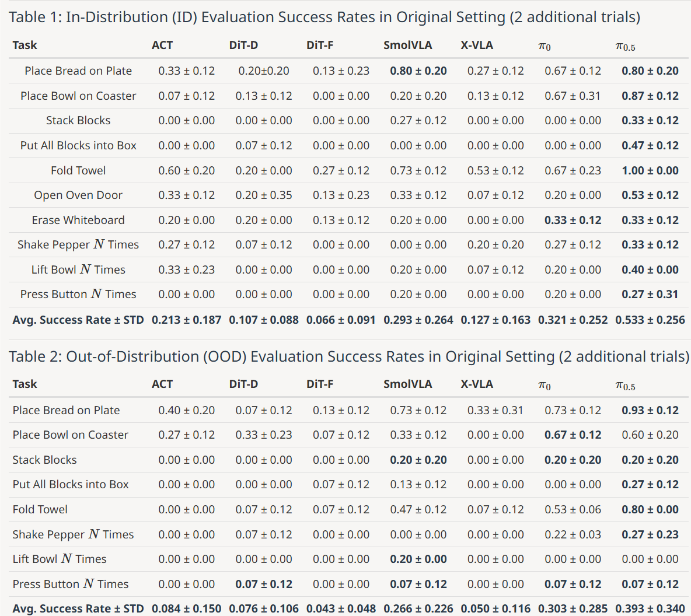Click the 0.80 ± 0.20 SmolVLA bread value
Image resolution: width=691 pixels, height=616 pixels.
click(418, 71)
